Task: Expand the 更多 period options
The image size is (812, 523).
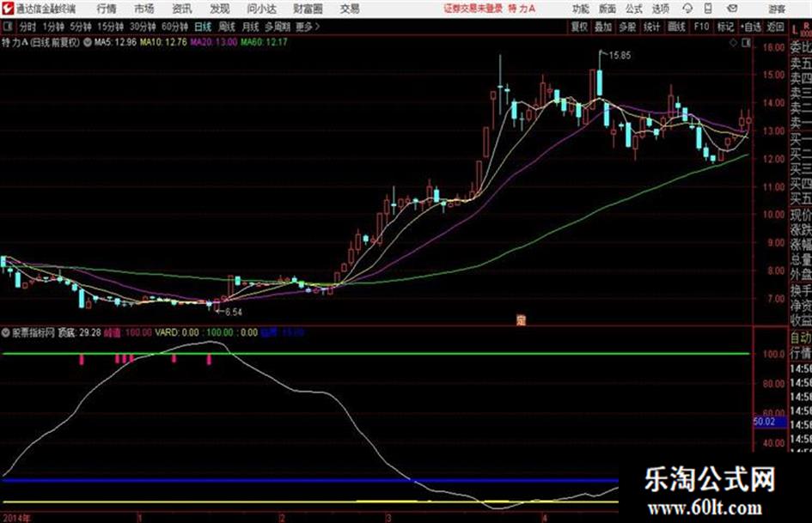Action: 308,27
